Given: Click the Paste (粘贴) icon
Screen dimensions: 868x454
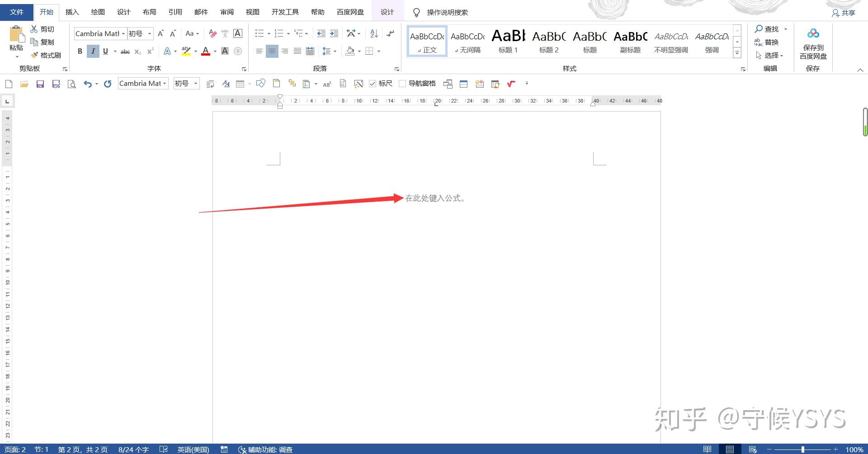Looking at the screenshot, I should click(16, 34).
